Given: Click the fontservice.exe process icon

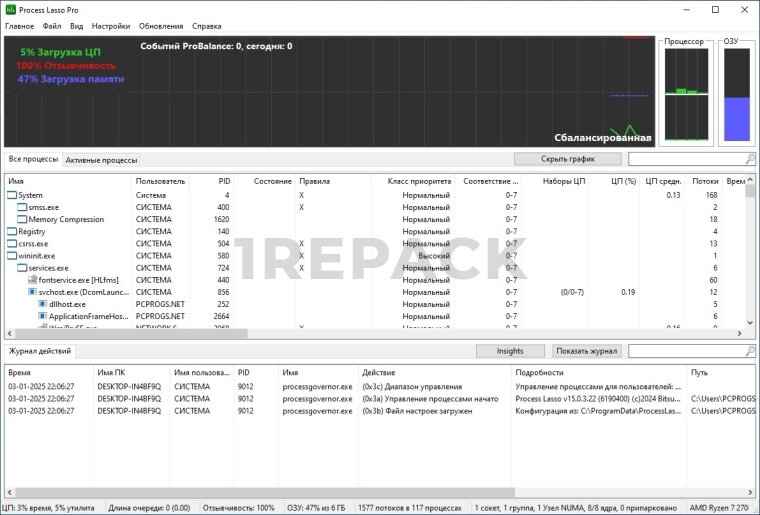Looking at the screenshot, I should (32, 280).
